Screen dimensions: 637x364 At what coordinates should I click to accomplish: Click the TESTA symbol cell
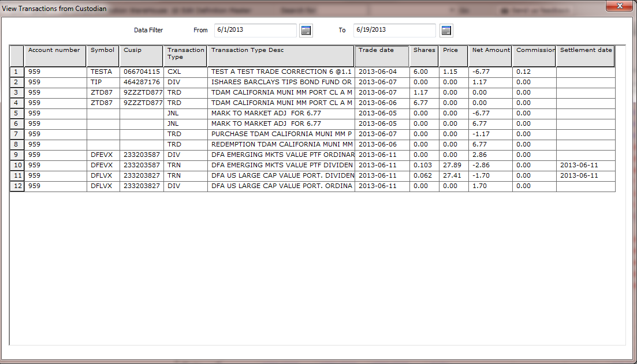(103, 72)
